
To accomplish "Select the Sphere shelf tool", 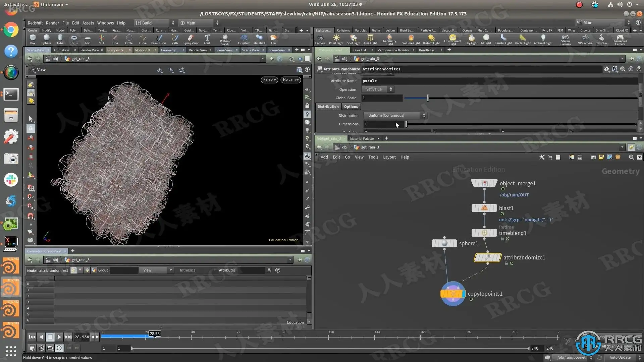I will (x=46, y=39).
